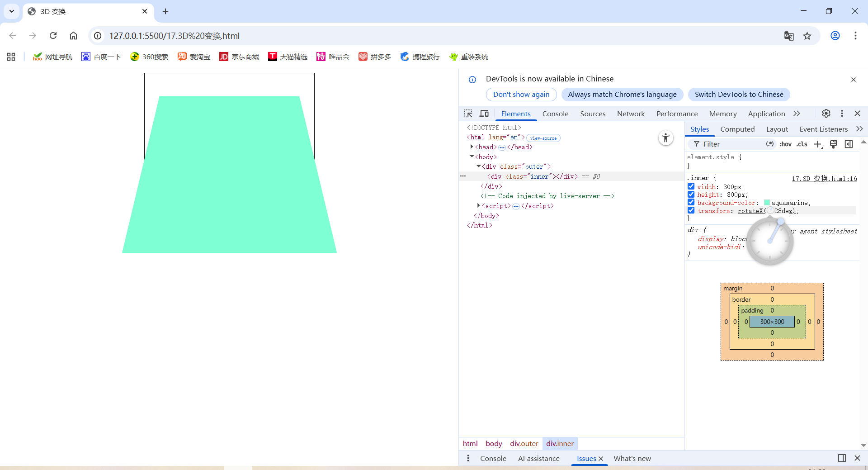Expand the collapsed head contents ellipsis
The height and width of the screenshot is (470, 868).
502,147
